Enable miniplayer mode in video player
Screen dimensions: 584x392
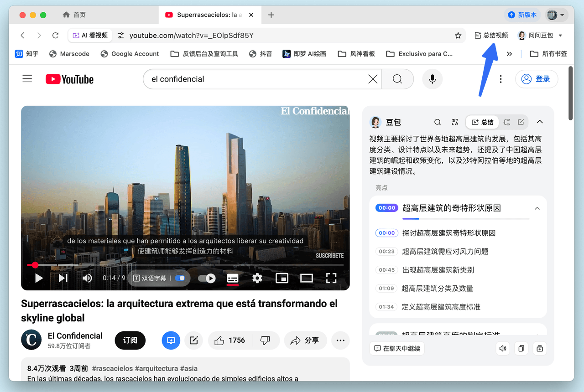[282, 278]
